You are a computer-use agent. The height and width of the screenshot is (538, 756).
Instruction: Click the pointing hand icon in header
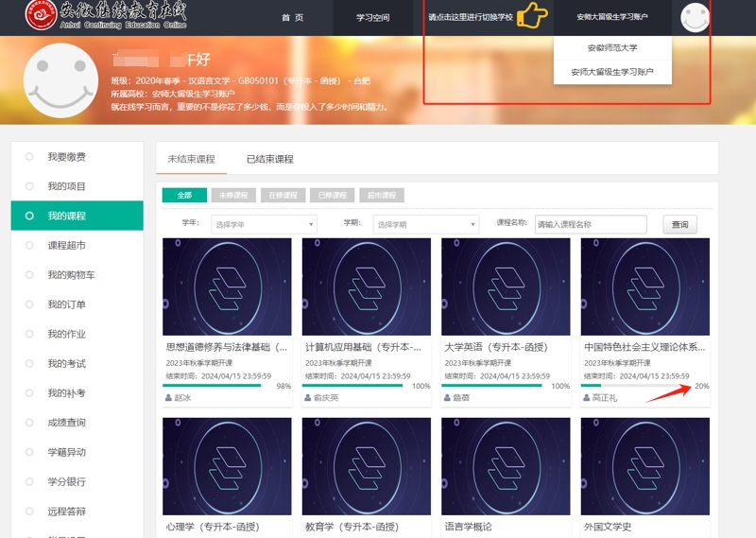(x=534, y=16)
